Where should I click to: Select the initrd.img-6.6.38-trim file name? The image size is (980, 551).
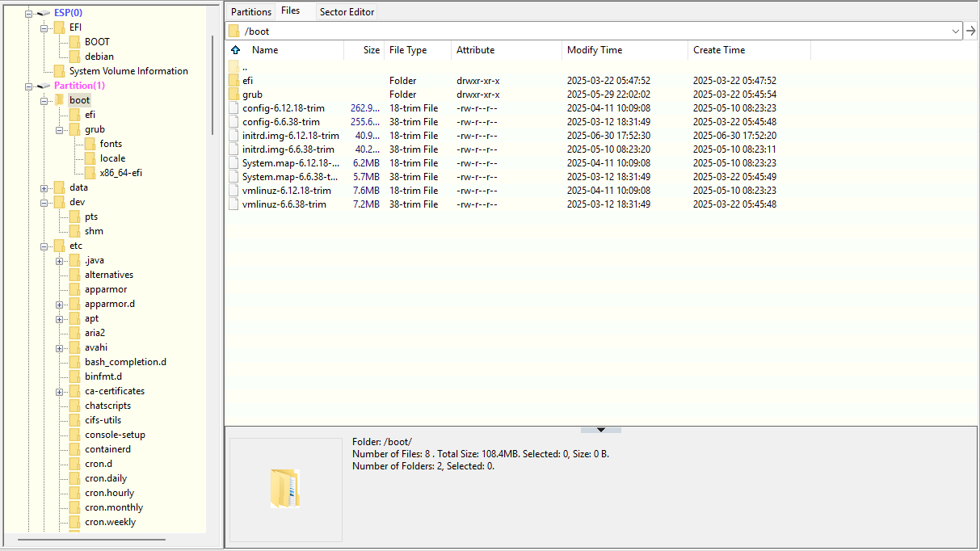[x=288, y=149]
